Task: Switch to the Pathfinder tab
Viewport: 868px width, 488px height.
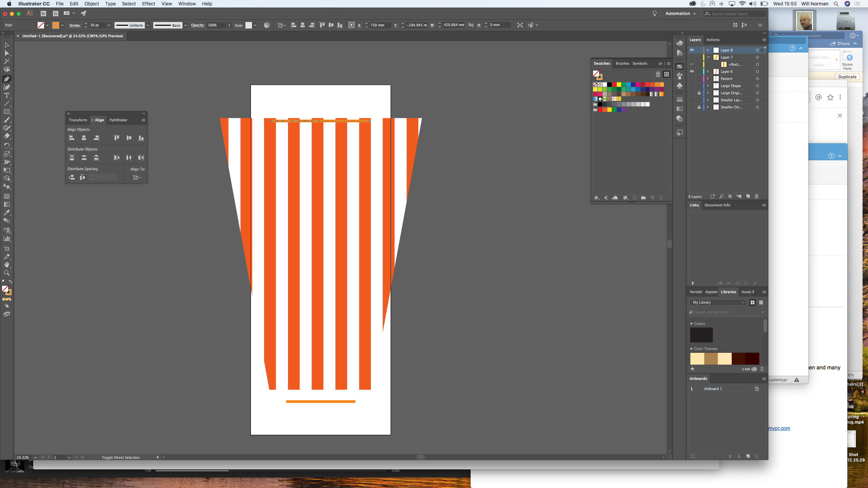Action: pyautogui.click(x=118, y=120)
